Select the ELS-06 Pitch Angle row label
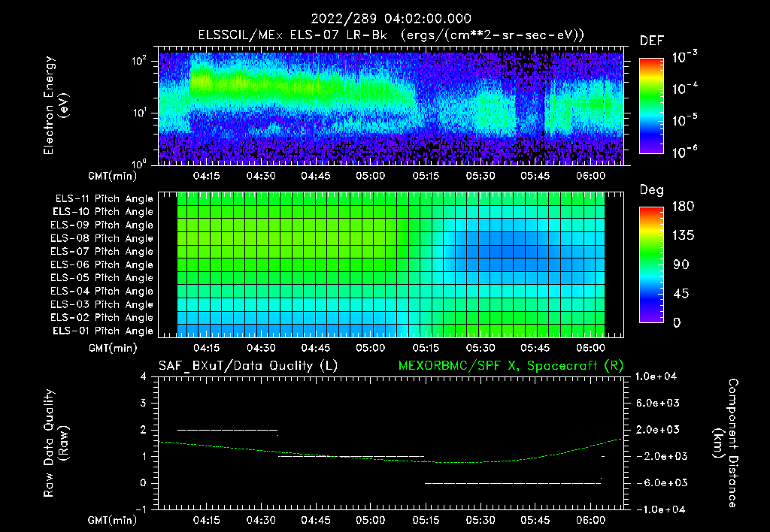This screenshot has height=532, width=770. point(102,264)
